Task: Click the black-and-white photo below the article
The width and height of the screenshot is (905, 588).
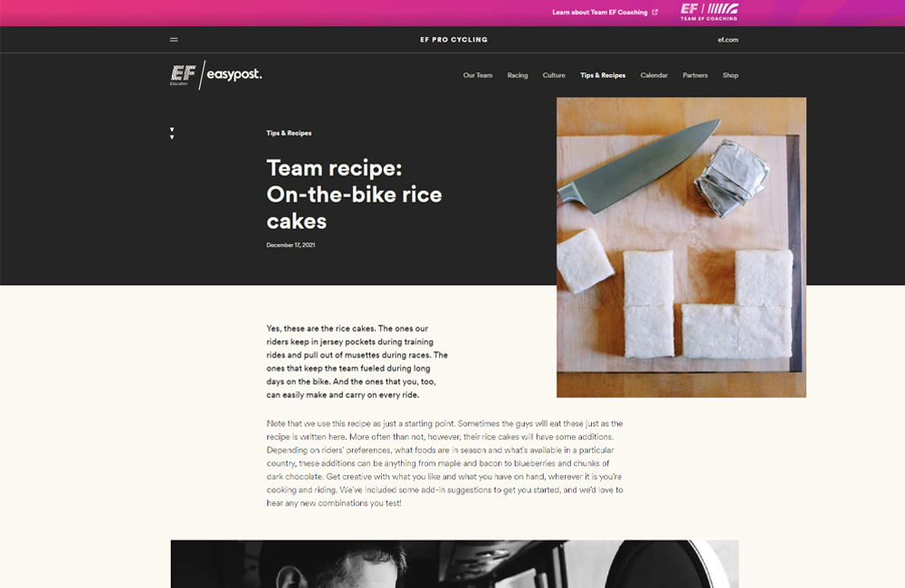Action: (x=455, y=564)
